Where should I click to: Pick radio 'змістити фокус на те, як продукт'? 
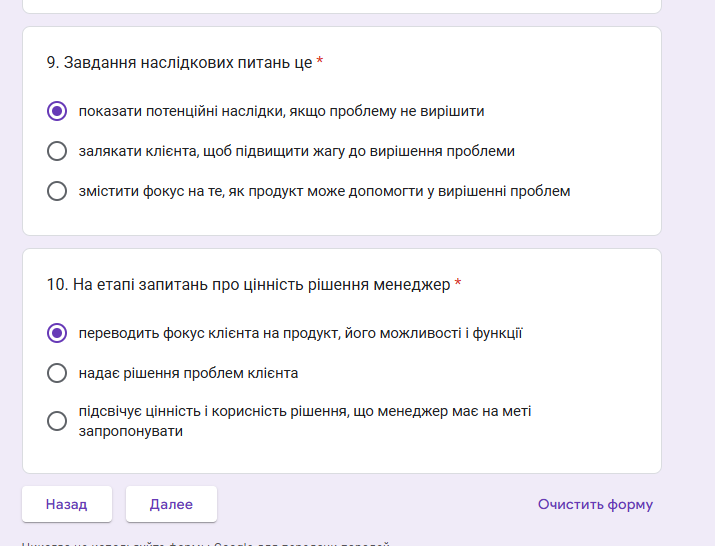tap(57, 191)
